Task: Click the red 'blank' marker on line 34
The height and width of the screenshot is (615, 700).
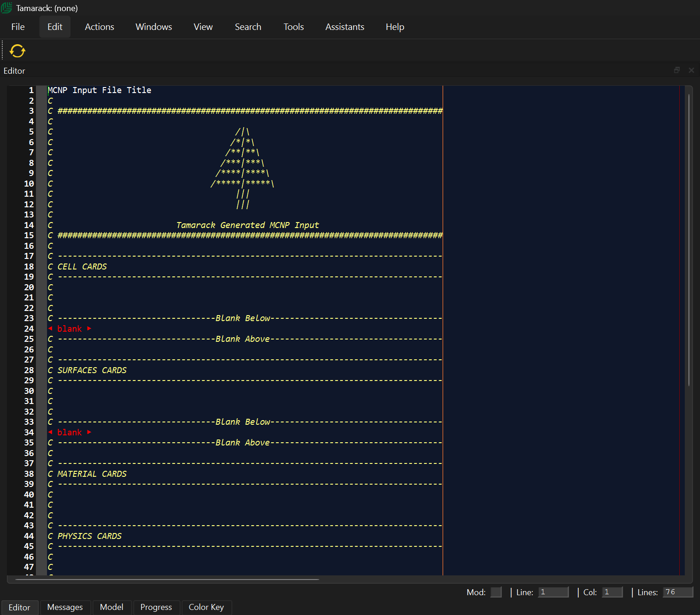Action: pyautogui.click(x=70, y=433)
